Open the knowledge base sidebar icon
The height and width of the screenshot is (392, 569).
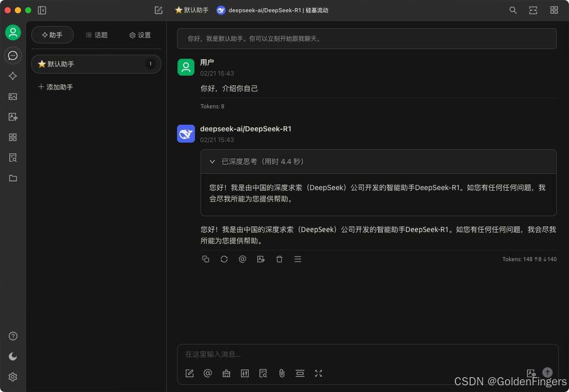[13, 157]
